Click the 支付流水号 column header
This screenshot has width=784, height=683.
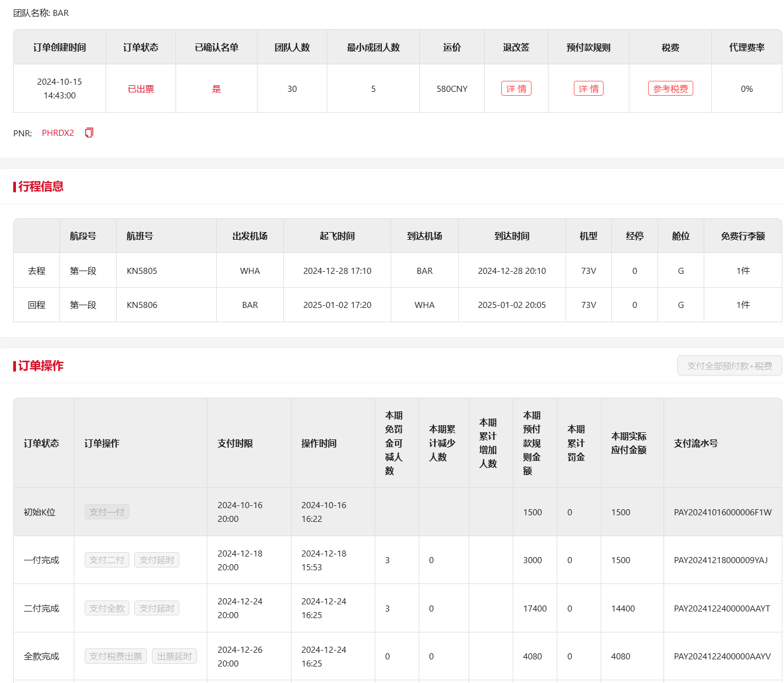695,443
